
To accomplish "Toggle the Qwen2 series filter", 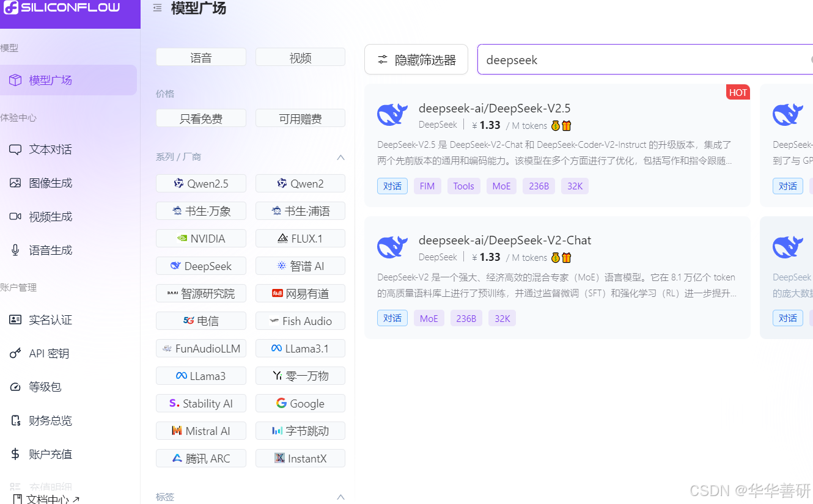I will pyautogui.click(x=300, y=183).
